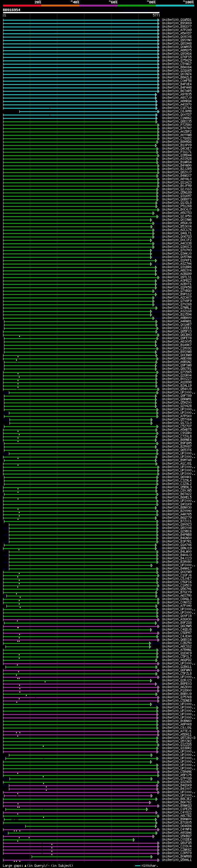Screen dimensions: 197x868
Task: Select the label UniRef100_B1WRG4
Action: 177,162
